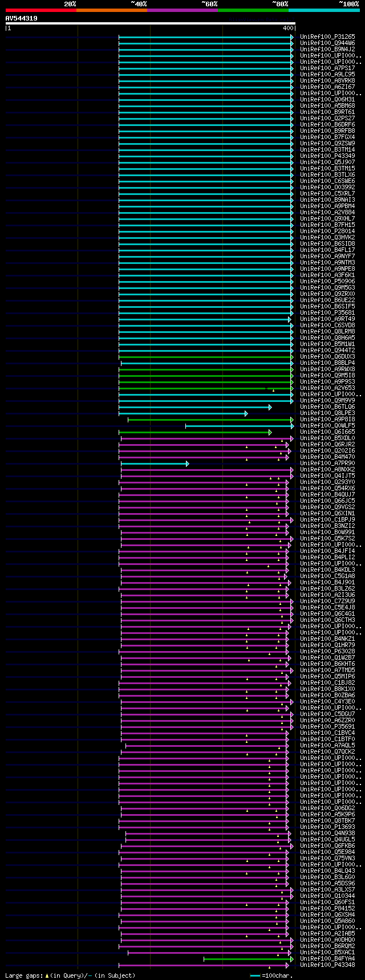Click the cyan alignment bar for Q0WLF5
The image size is (365, 980).
[x=240, y=426]
